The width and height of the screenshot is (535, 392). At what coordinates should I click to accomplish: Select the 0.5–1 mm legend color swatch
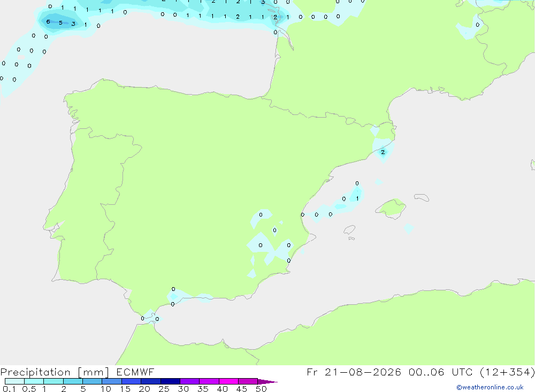pyautogui.click(x=34, y=381)
